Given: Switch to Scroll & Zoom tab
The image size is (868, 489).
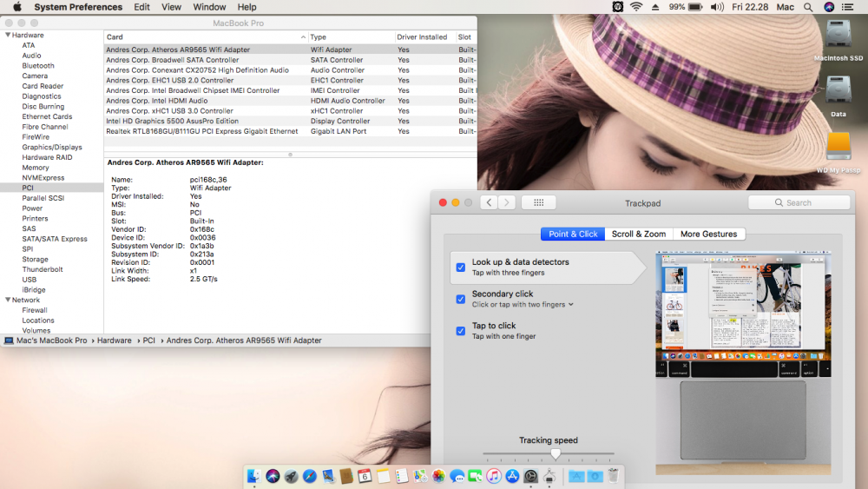Looking at the screenshot, I should click(x=639, y=235).
